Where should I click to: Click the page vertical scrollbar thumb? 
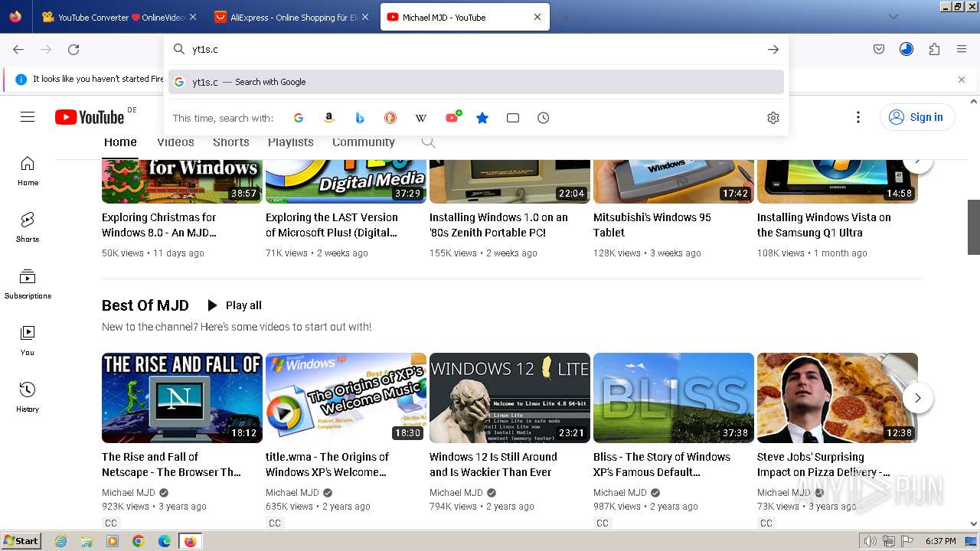pos(974,227)
